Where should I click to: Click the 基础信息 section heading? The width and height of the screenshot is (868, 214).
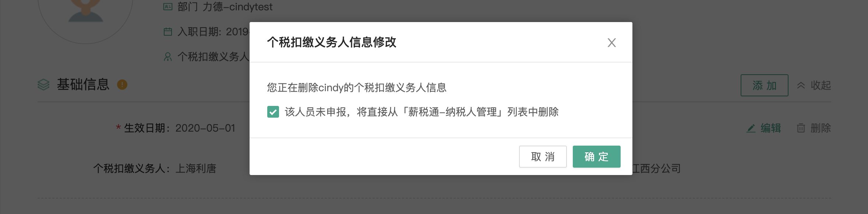pos(83,85)
